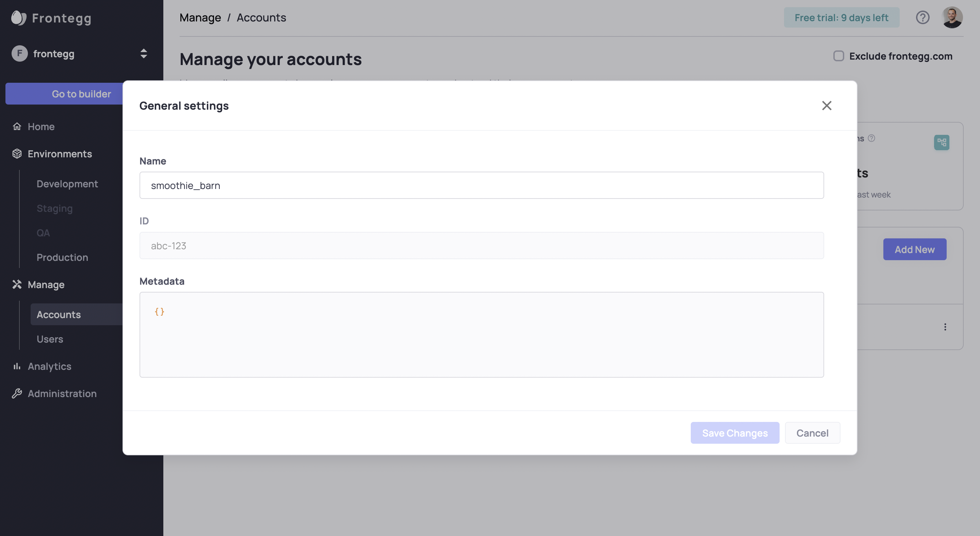
Task: Open the help question mark icon
Action: point(922,17)
